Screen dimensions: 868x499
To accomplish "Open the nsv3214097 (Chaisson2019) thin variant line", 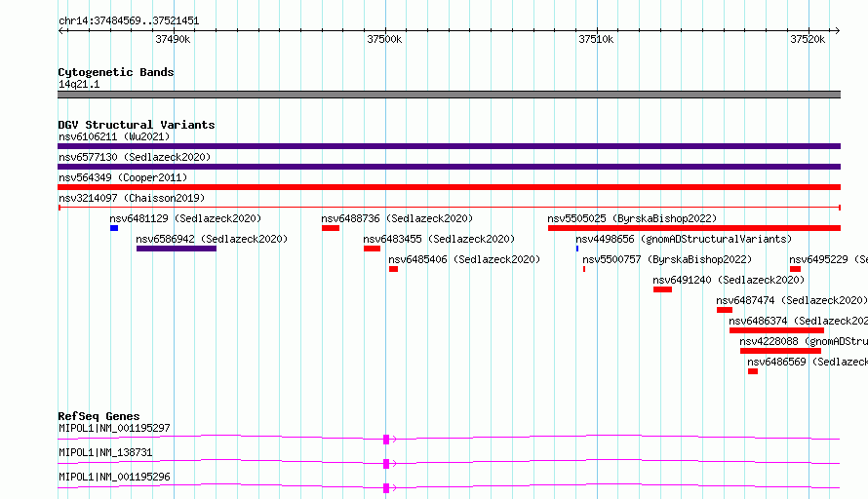I will pos(449,208).
